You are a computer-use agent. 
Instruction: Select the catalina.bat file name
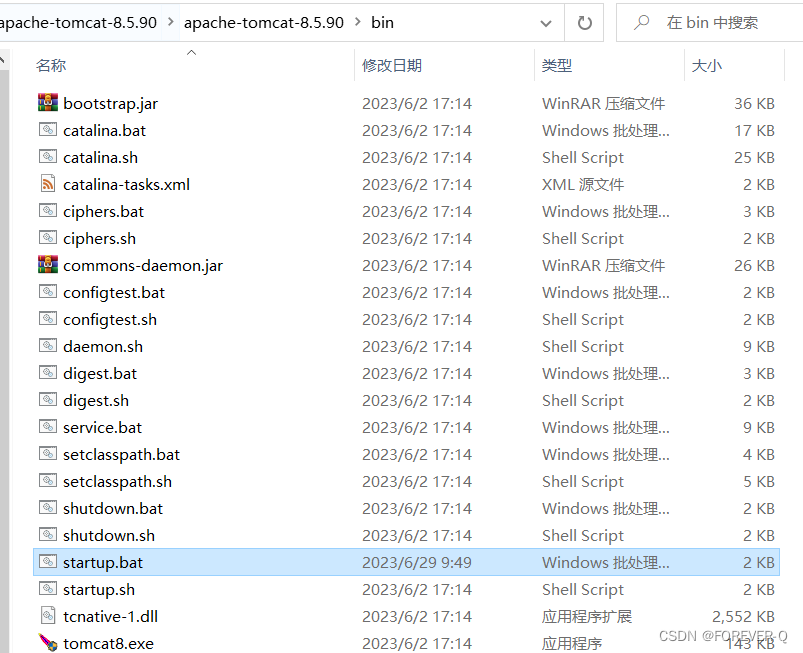click(x=104, y=131)
